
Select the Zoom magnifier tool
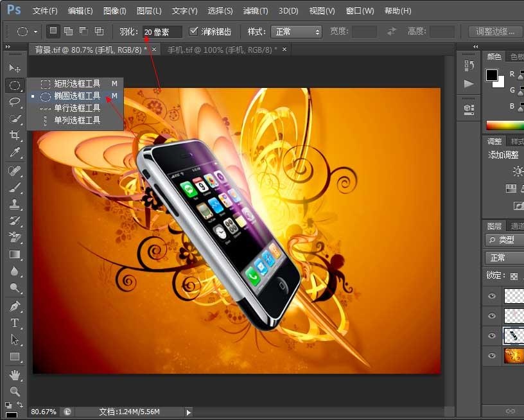point(14,390)
